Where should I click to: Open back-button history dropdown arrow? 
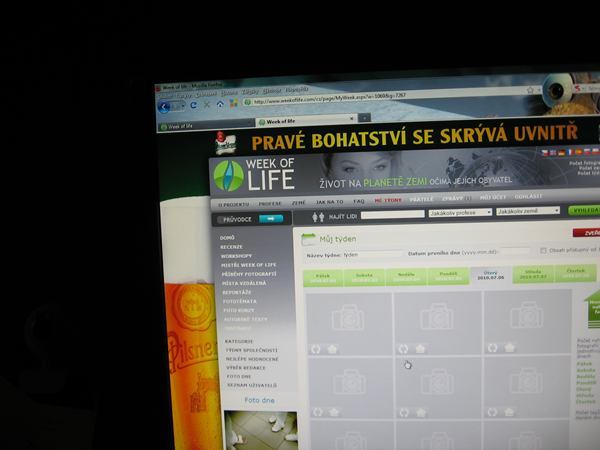(x=183, y=106)
